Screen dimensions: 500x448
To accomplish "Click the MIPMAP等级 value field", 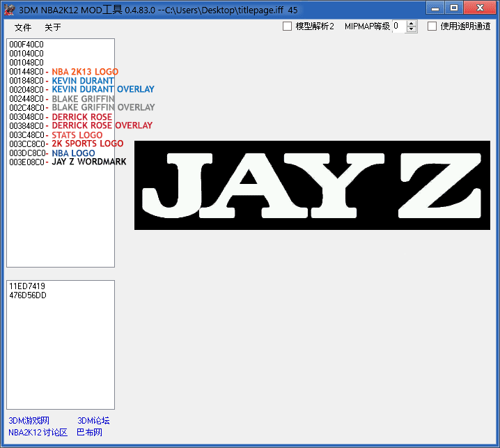I will (x=399, y=26).
